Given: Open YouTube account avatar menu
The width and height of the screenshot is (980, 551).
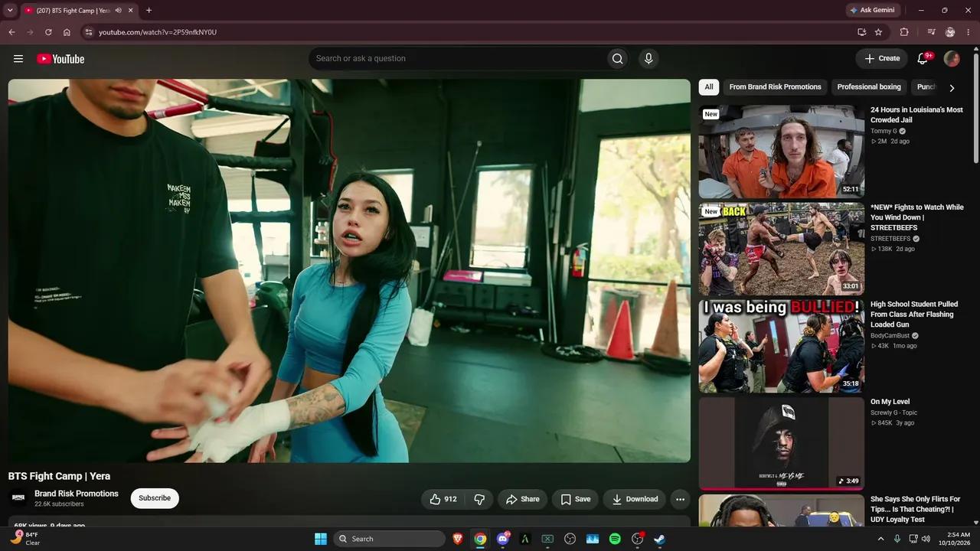Looking at the screenshot, I should pos(952,58).
